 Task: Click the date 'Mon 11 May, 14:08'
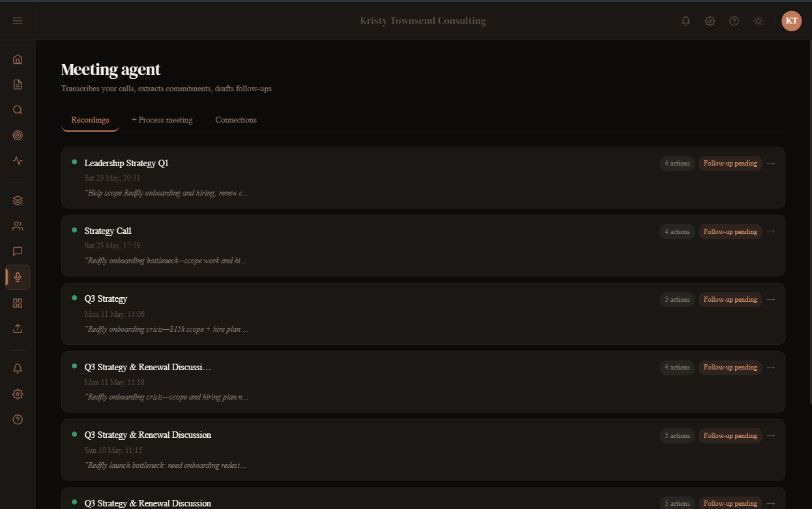[x=115, y=314]
